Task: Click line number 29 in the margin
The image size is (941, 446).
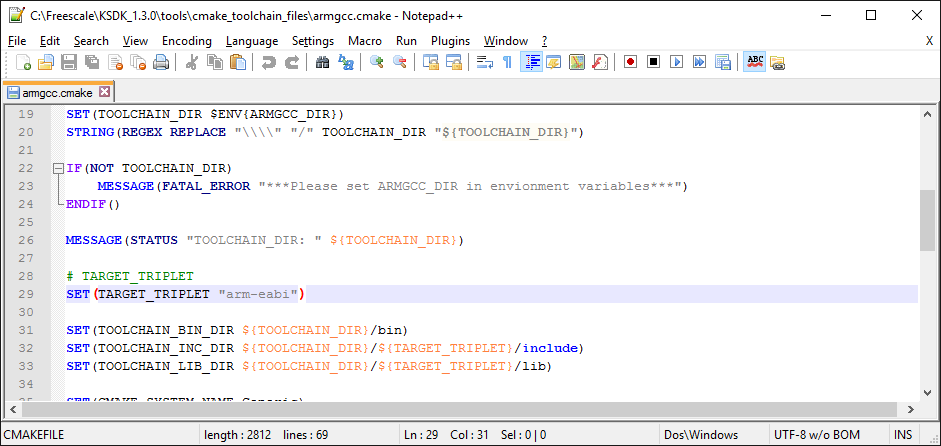Action: pos(26,294)
